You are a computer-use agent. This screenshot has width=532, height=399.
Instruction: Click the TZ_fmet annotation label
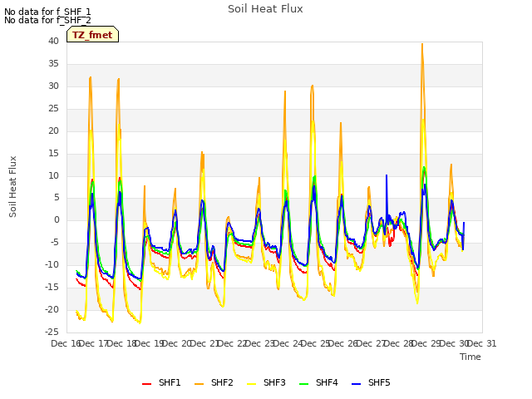tap(92, 35)
